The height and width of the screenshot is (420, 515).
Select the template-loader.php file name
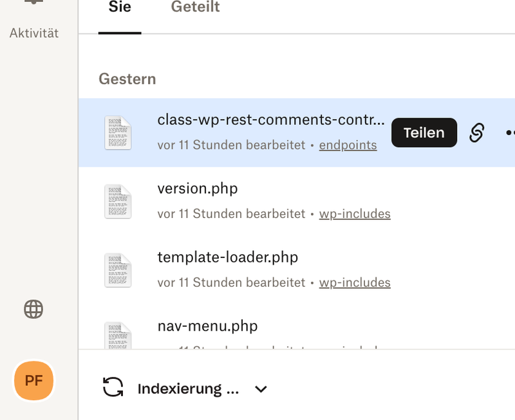click(x=227, y=258)
